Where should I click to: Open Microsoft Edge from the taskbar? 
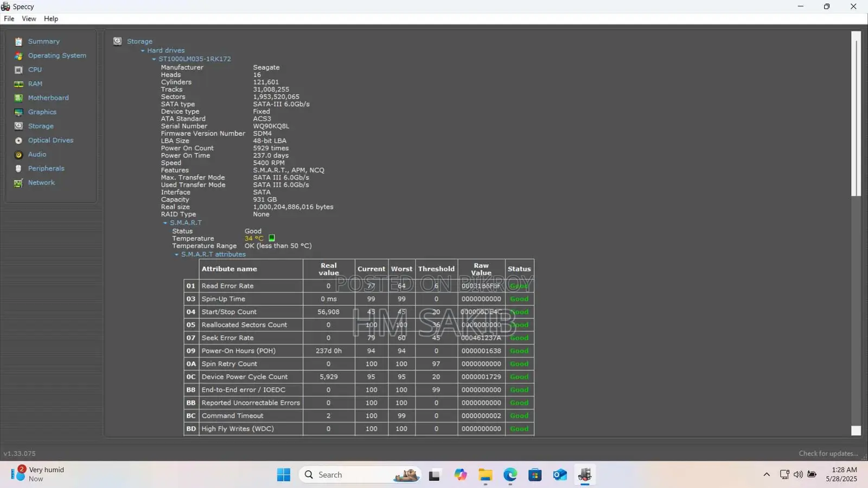point(510,475)
